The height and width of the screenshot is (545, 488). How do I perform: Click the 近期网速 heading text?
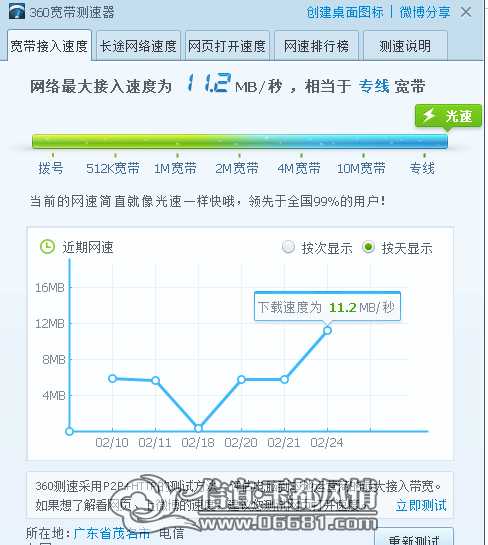[88, 247]
